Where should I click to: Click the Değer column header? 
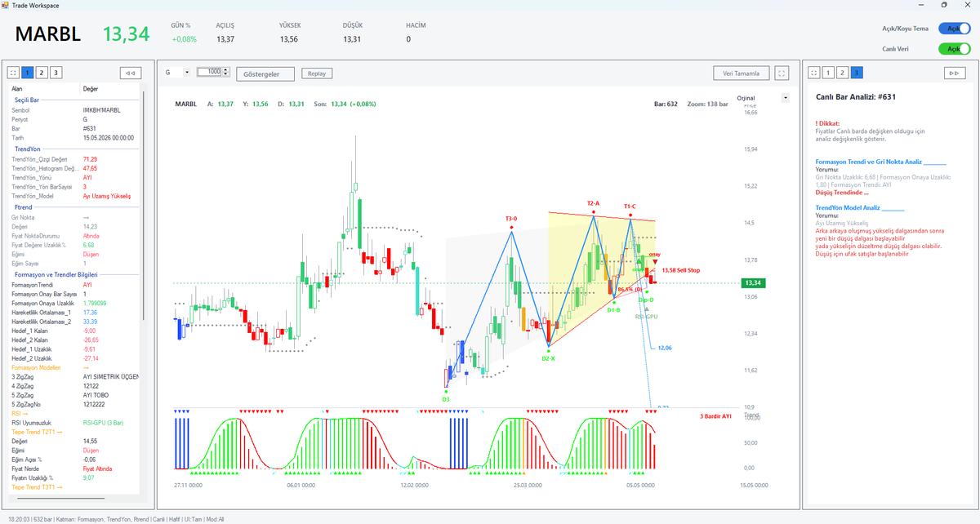(91, 88)
